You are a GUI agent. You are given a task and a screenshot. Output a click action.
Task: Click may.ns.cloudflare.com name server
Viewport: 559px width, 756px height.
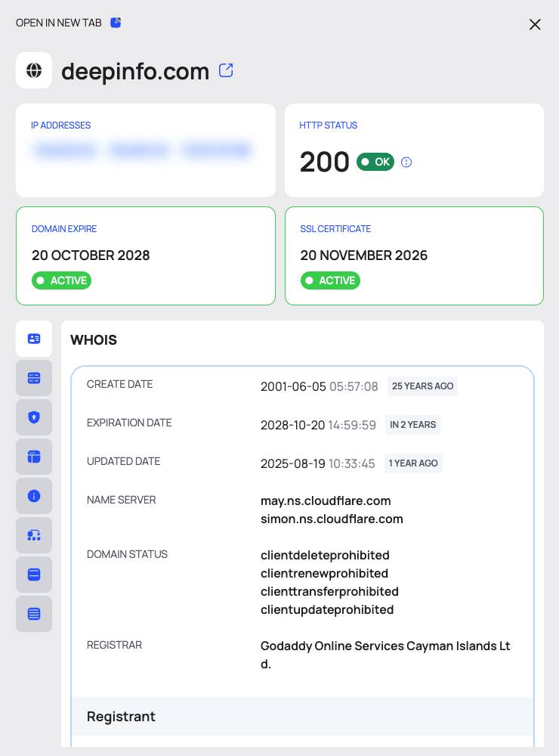[326, 501]
